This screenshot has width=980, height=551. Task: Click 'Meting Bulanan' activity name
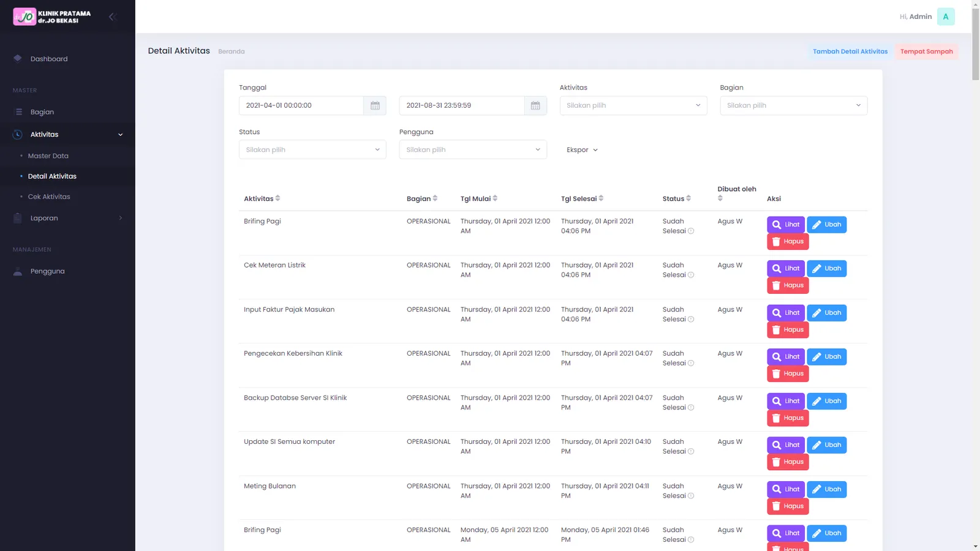coord(269,486)
